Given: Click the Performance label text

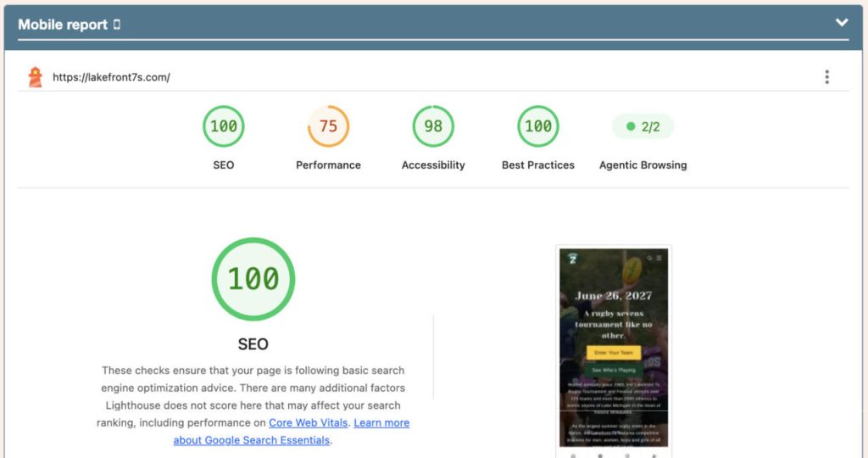Looking at the screenshot, I should click(x=328, y=165).
